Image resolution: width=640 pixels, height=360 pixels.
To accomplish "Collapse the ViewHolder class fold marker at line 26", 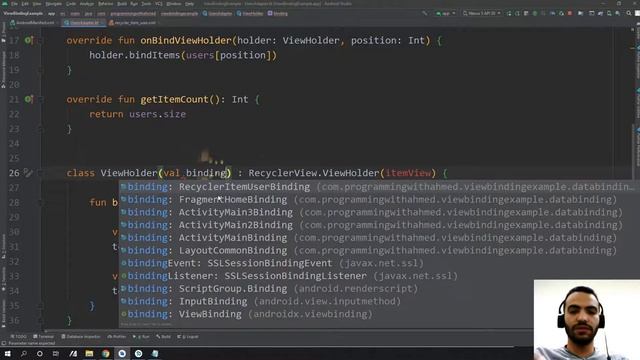I will (40, 173).
